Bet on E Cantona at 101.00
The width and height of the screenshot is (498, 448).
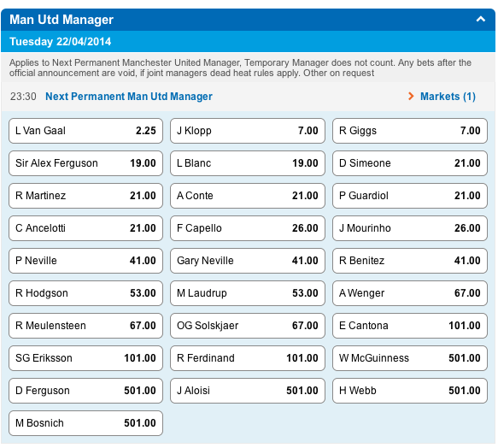point(410,326)
